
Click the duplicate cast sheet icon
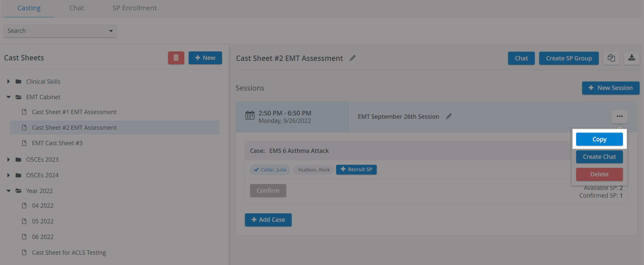pos(611,58)
